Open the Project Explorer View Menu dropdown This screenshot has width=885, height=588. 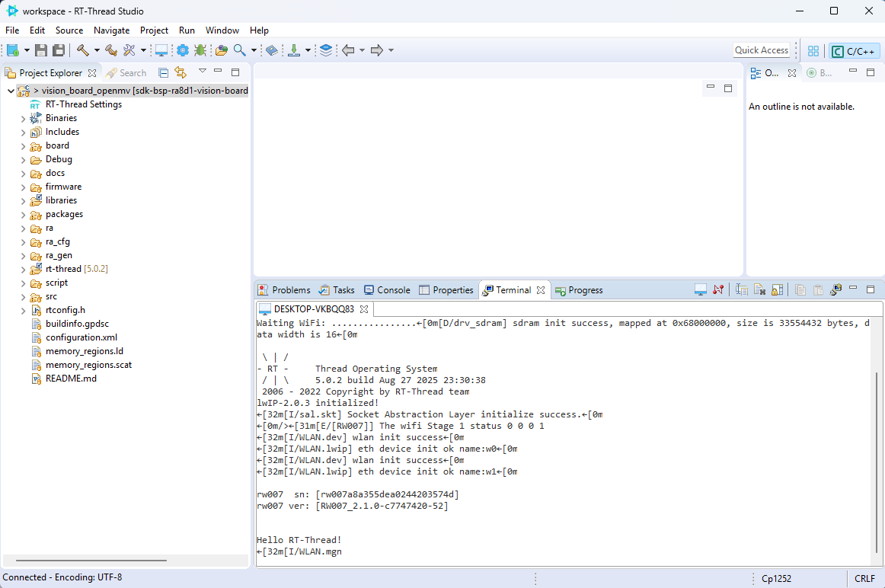[x=202, y=72]
